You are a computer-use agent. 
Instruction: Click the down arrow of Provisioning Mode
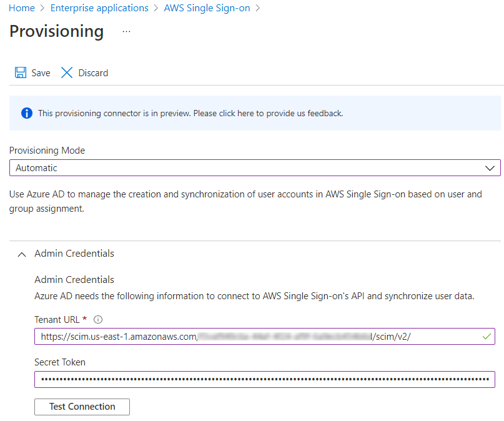pyautogui.click(x=489, y=168)
